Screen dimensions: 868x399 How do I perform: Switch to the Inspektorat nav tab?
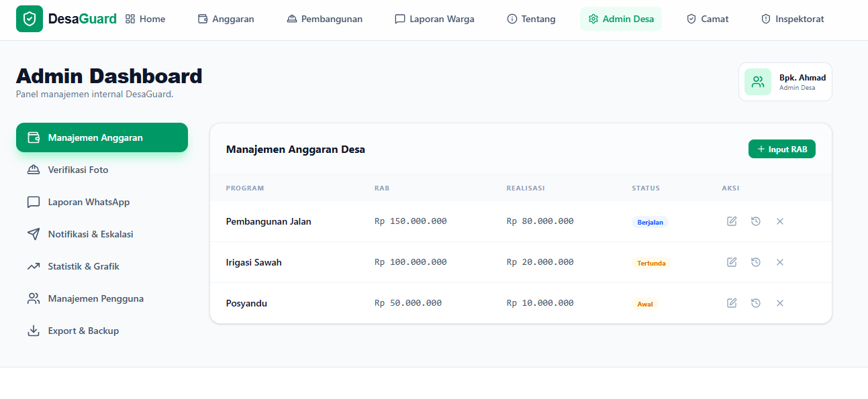pyautogui.click(x=793, y=19)
